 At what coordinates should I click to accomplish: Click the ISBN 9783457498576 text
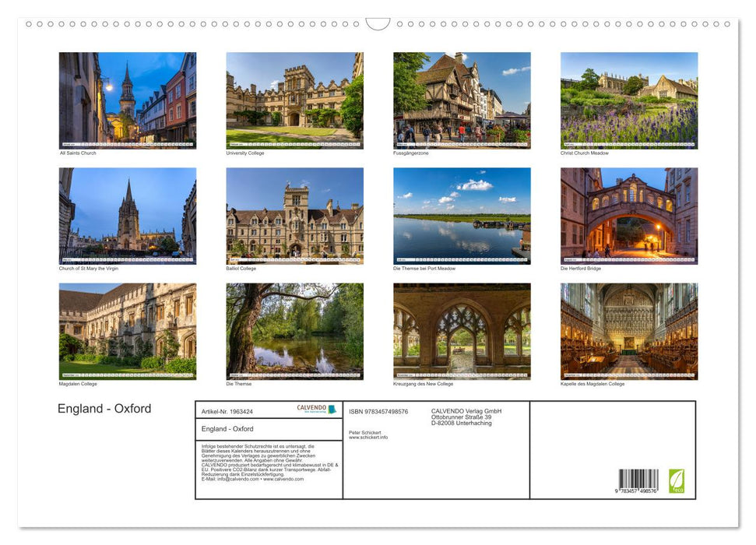[379, 411]
